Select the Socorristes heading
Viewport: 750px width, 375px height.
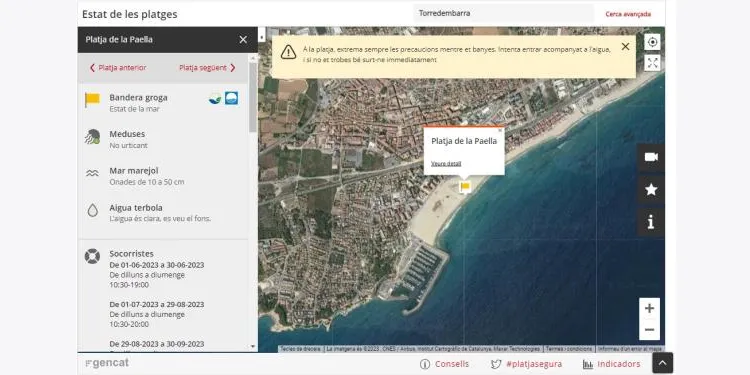click(x=132, y=254)
